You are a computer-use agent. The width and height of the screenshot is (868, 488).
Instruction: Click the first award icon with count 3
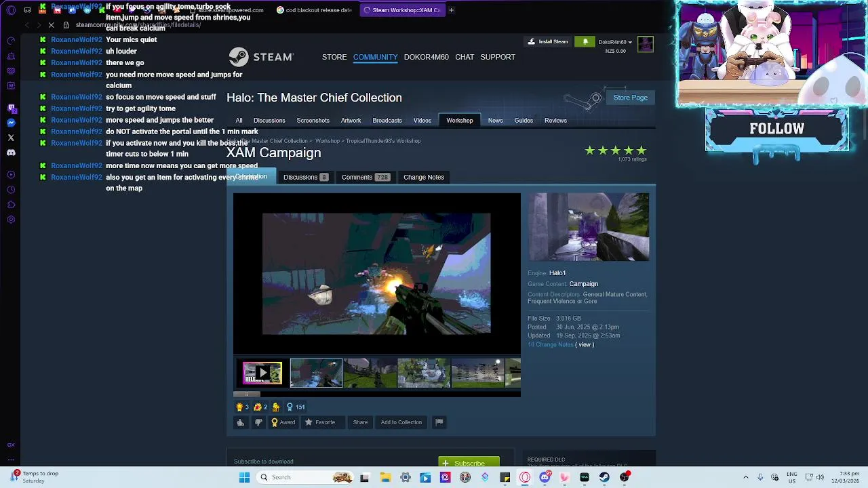point(242,407)
